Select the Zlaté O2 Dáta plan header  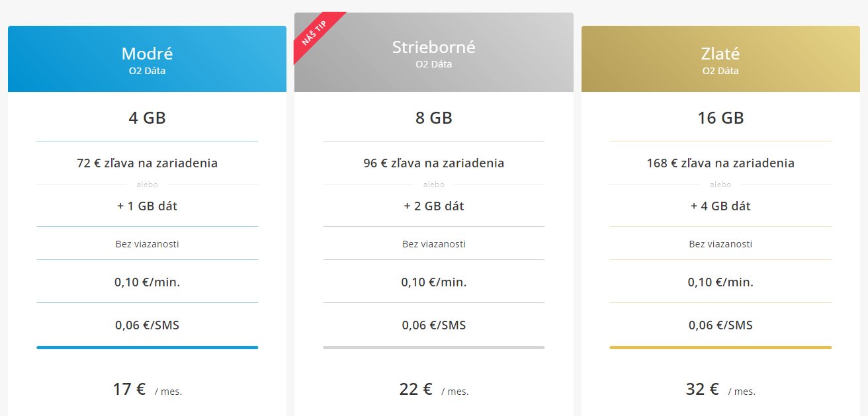point(720,59)
